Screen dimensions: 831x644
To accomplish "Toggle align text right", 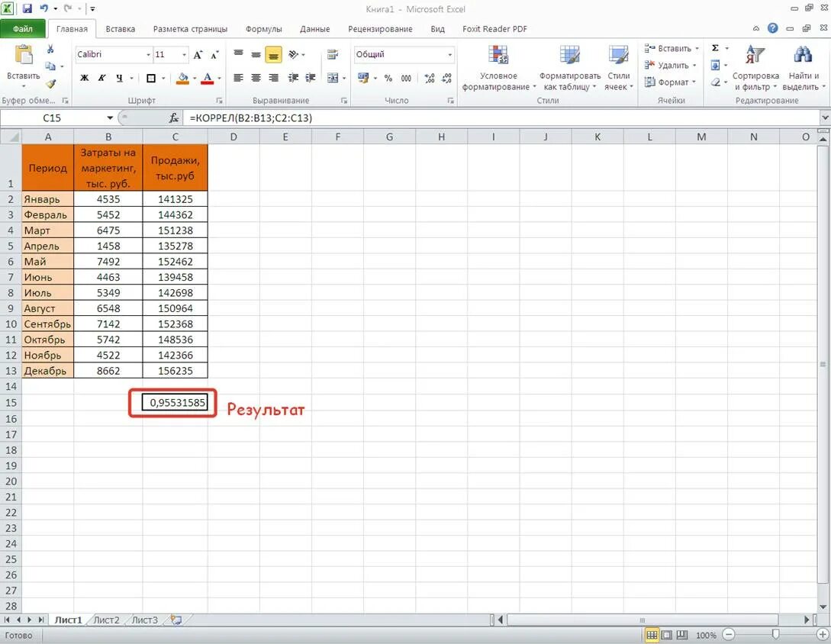I will coord(273,79).
